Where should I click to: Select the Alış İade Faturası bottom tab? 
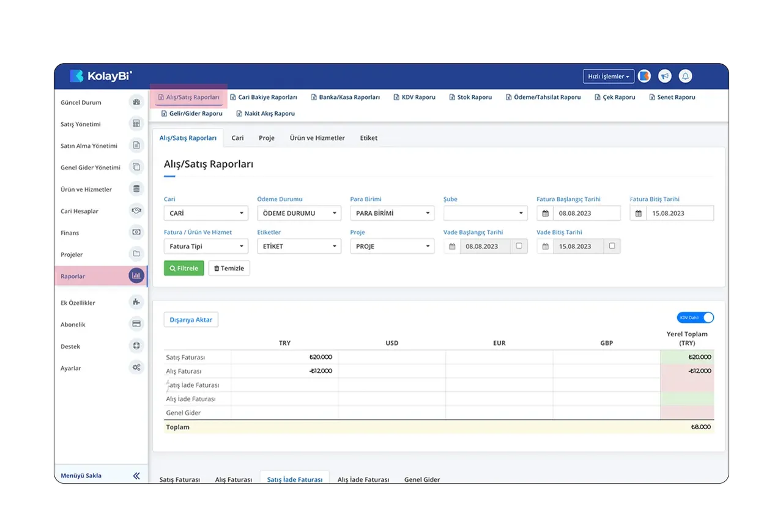363,479
